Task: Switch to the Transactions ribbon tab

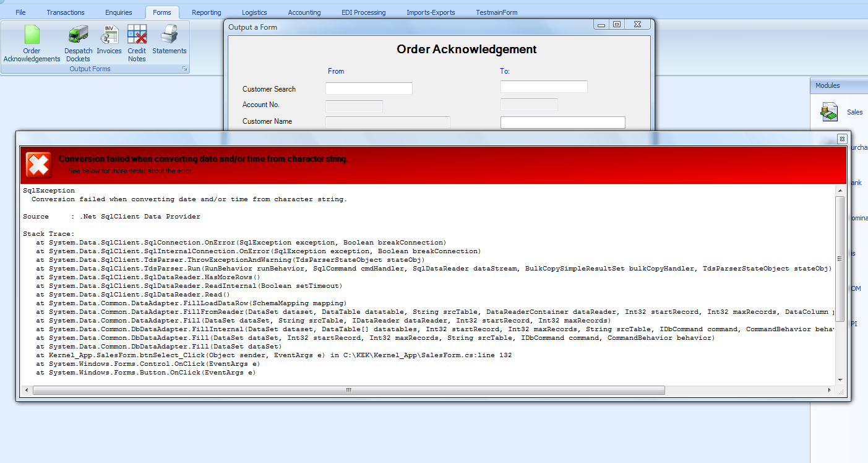Action: coord(66,12)
